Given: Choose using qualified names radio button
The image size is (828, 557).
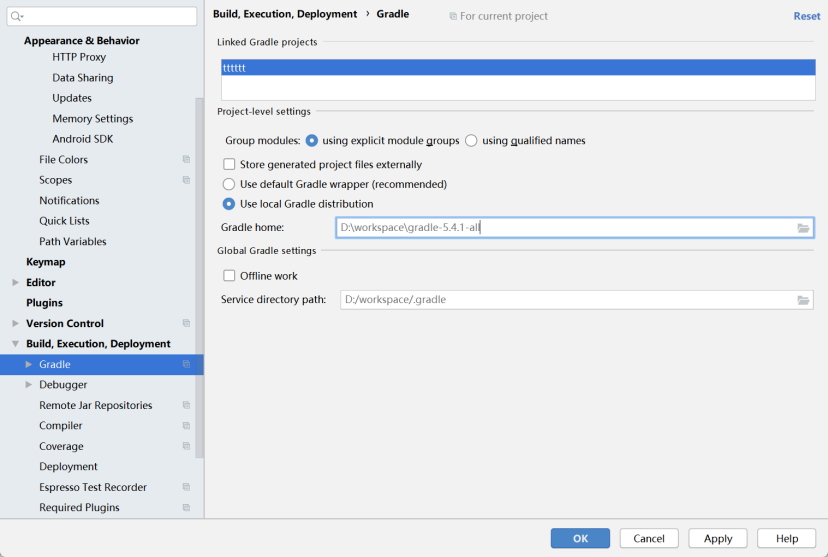Looking at the screenshot, I should coord(471,141).
